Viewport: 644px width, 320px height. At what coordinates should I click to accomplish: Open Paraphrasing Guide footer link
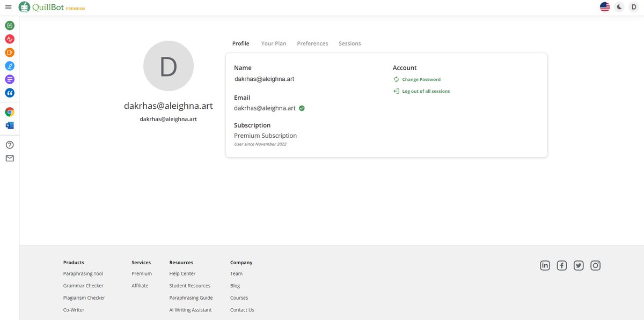191,297
